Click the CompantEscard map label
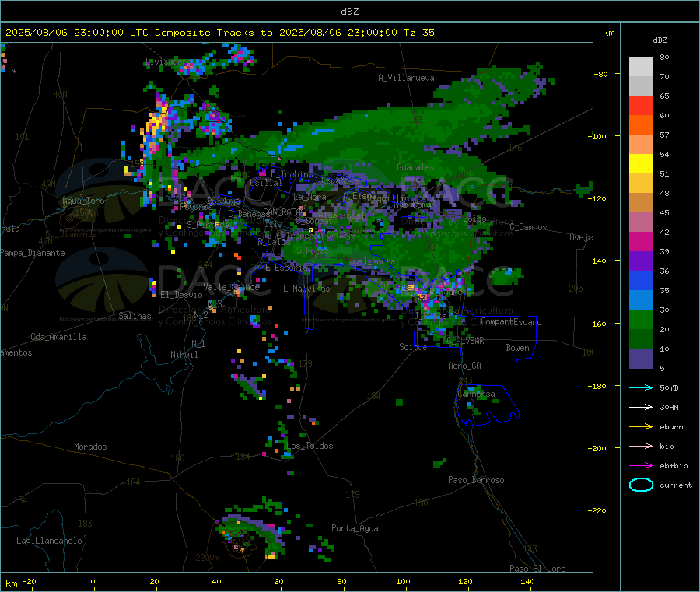Viewport: 700px width, 592px height. 511,322
